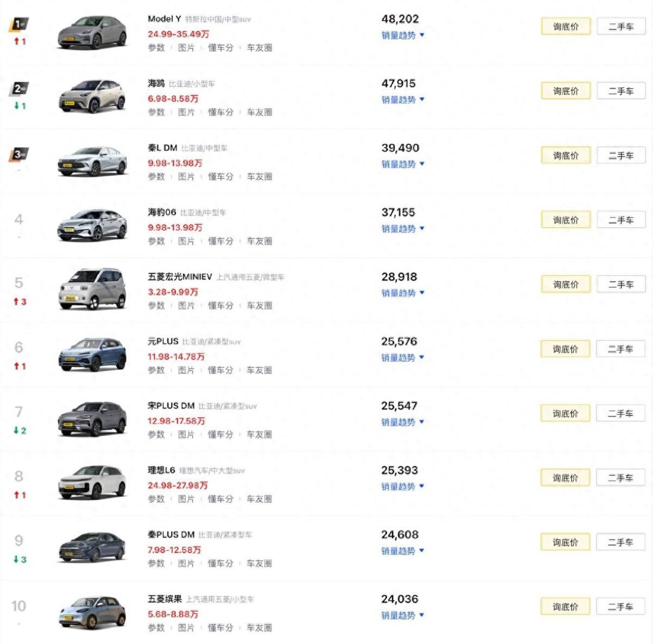Click the 1st place rank badge
This screenshot has height=644, width=653.
click(20, 24)
